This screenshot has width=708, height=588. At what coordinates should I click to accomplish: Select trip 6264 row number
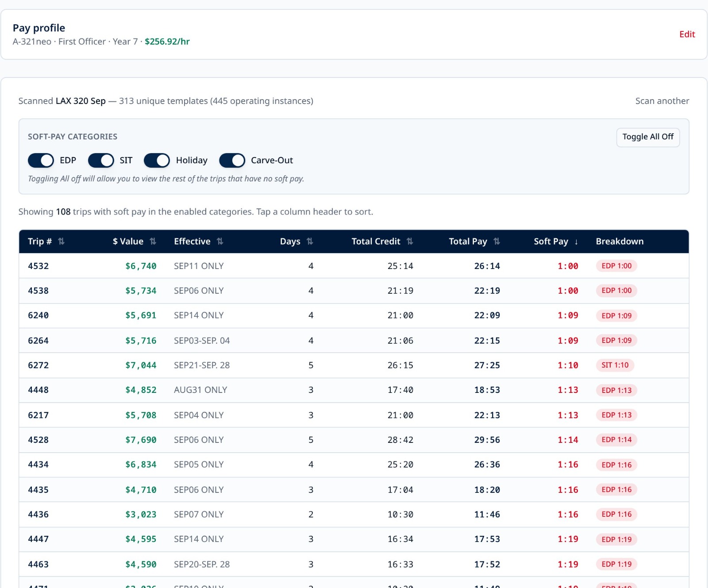(x=38, y=341)
